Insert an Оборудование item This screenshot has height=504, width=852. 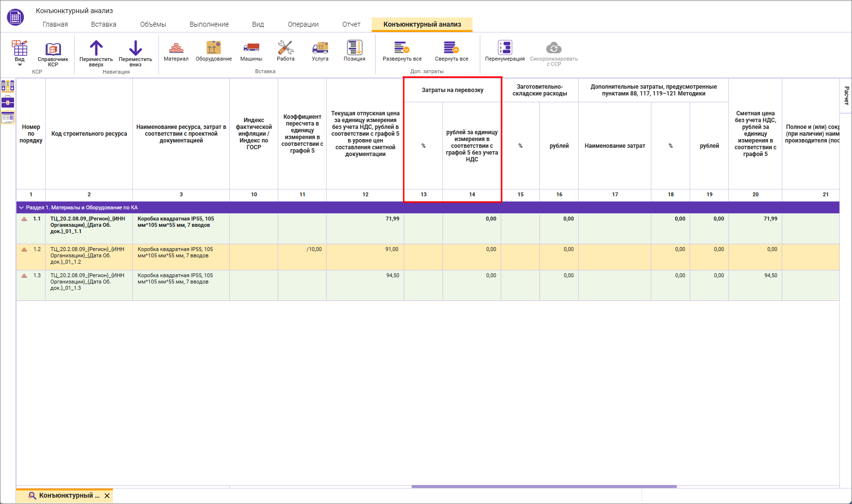(214, 51)
